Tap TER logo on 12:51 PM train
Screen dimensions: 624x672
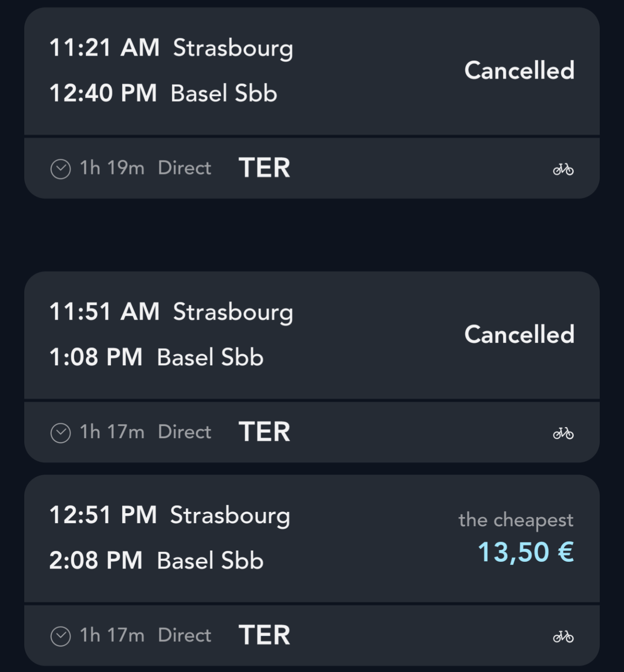(264, 635)
